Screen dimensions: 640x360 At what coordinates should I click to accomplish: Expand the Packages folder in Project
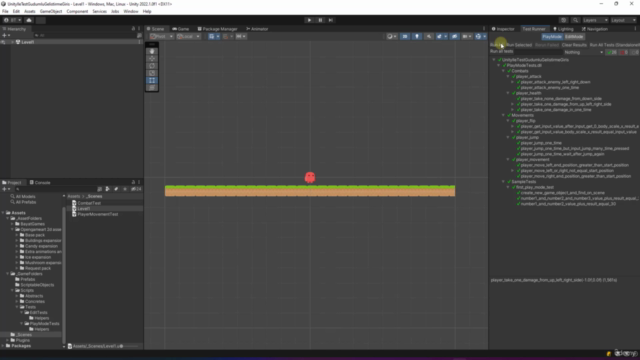coord(3,346)
